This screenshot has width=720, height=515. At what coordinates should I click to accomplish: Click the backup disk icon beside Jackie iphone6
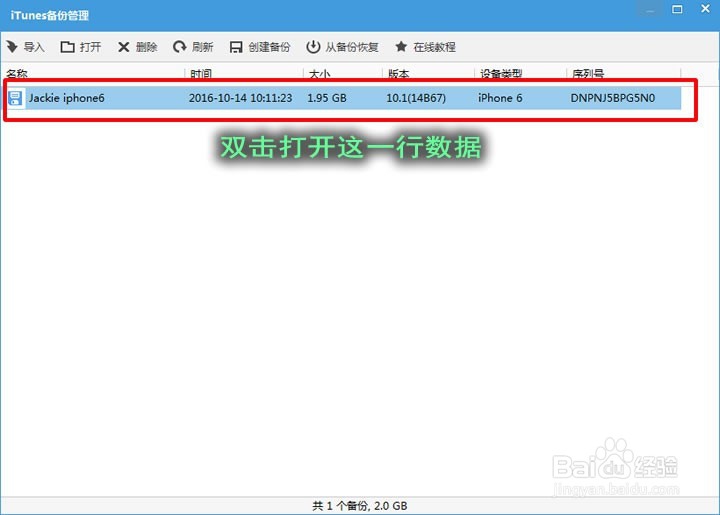point(15,98)
